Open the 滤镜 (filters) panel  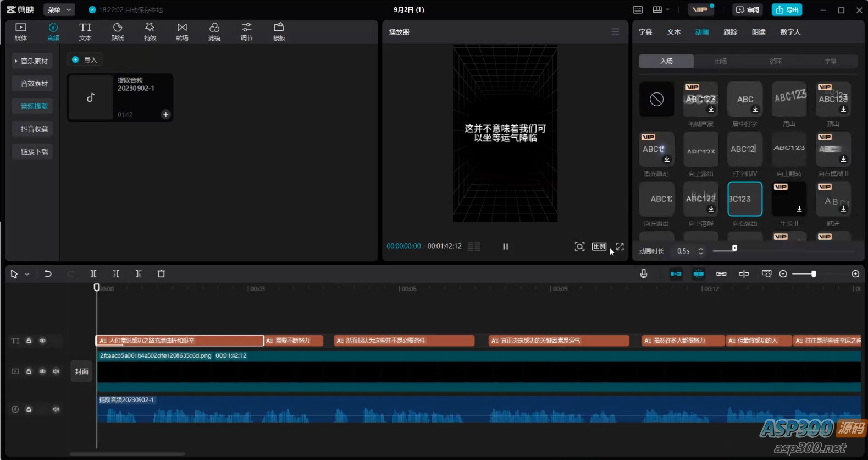pos(214,31)
